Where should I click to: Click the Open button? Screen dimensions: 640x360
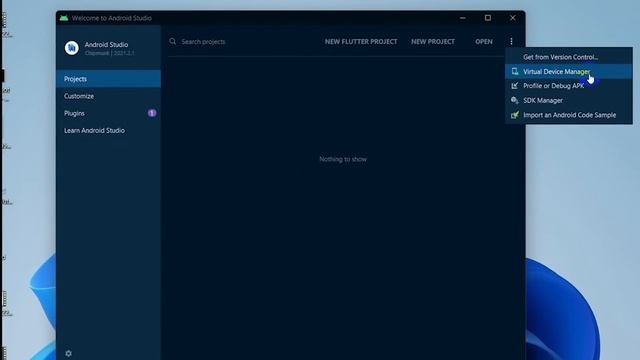pos(484,41)
